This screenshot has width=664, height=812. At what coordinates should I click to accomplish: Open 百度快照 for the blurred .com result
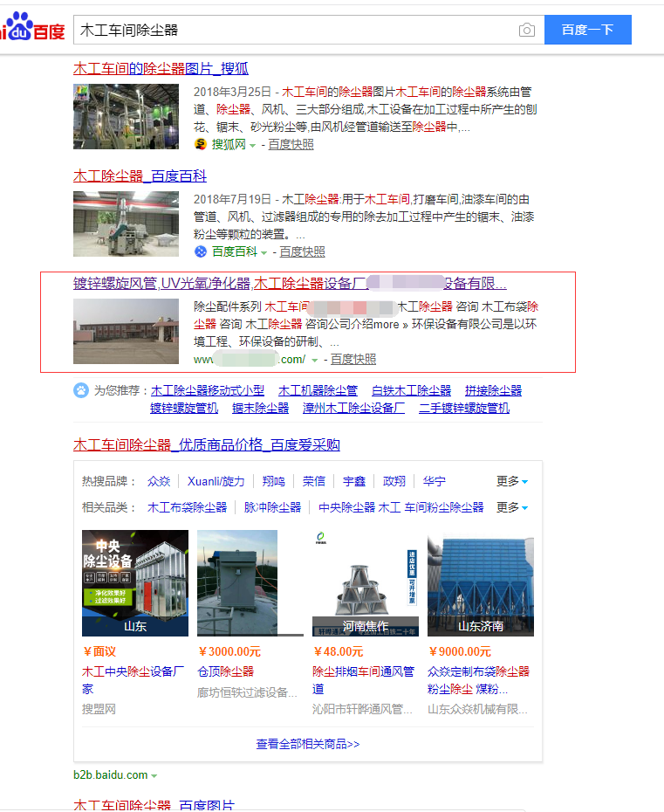[x=353, y=359]
